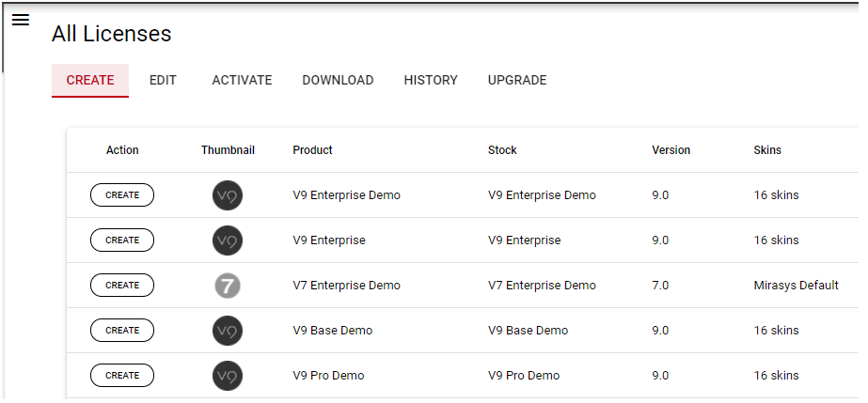Click the V9 Enterprise Demo thumbnail icon

coord(228,195)
